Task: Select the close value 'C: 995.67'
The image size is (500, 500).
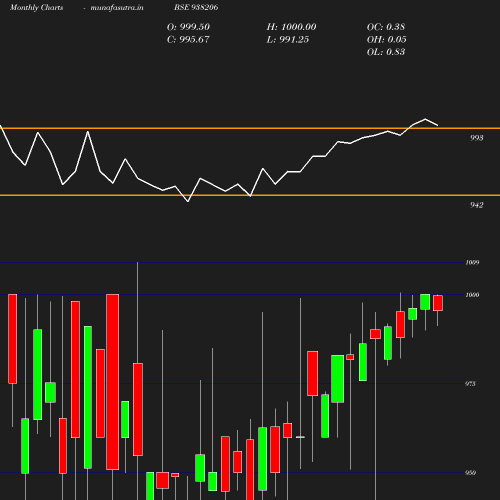Action: [x=188, y=40]
